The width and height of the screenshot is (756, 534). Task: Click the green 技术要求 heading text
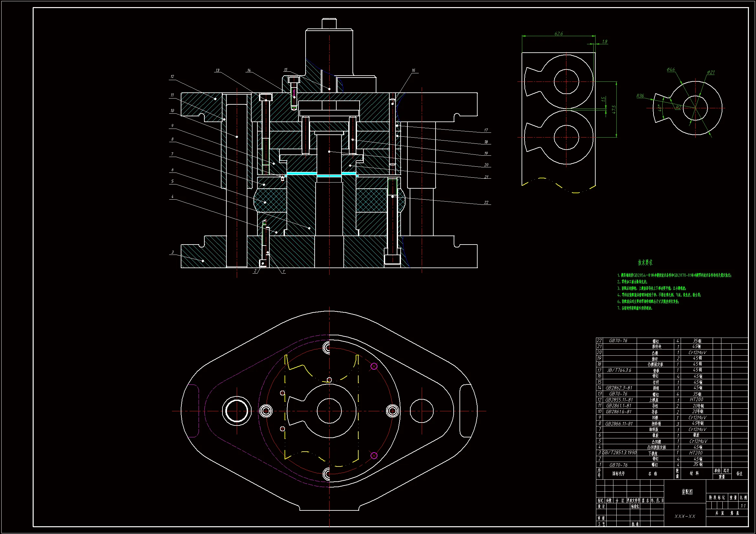coord(645,263)
